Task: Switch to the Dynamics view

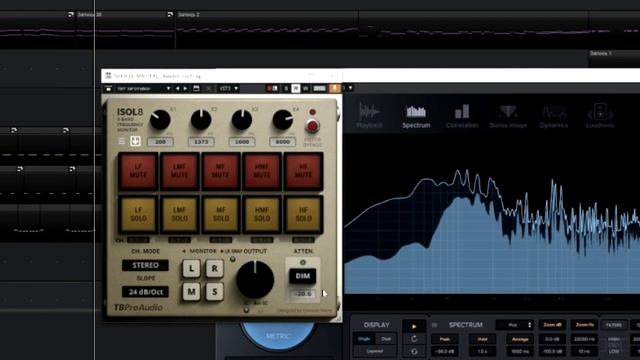Action: (x=553, y=116)
